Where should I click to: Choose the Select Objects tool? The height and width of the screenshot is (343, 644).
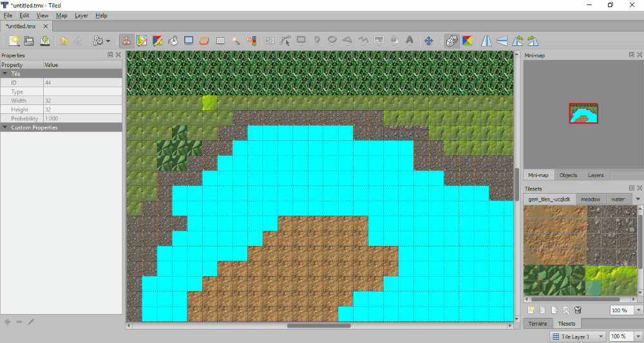coord(270,41)
